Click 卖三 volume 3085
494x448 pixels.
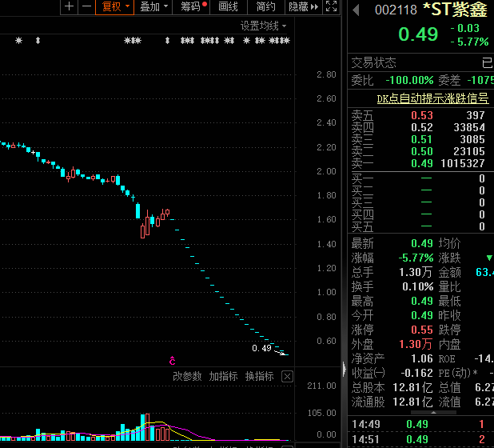tap(472, 139)
